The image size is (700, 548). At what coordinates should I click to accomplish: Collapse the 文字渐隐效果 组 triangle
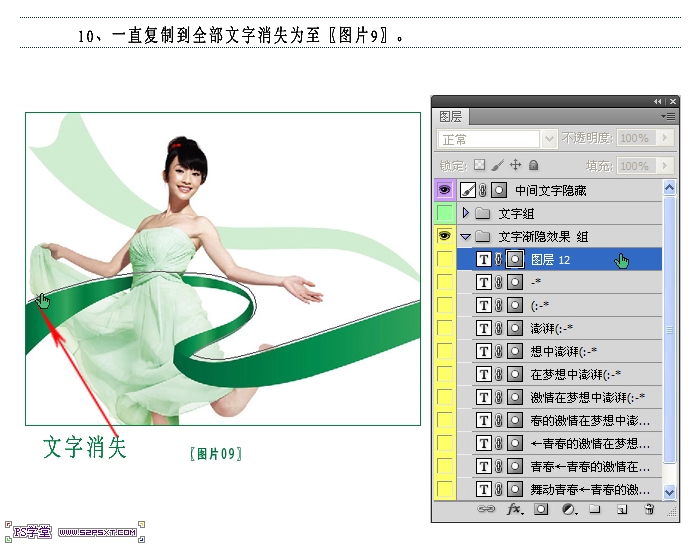click(466, 237)
